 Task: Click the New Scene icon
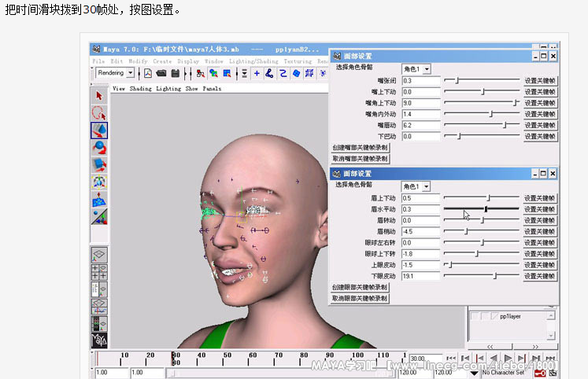tap(148, 73)
